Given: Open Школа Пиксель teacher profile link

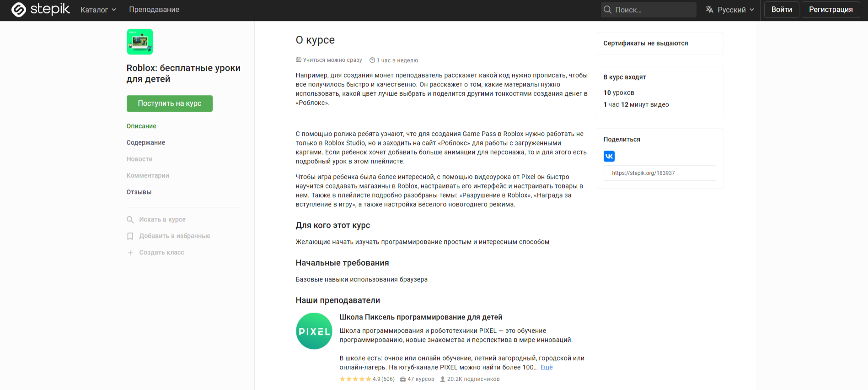Looking at the screenshot, I should 420,317.
